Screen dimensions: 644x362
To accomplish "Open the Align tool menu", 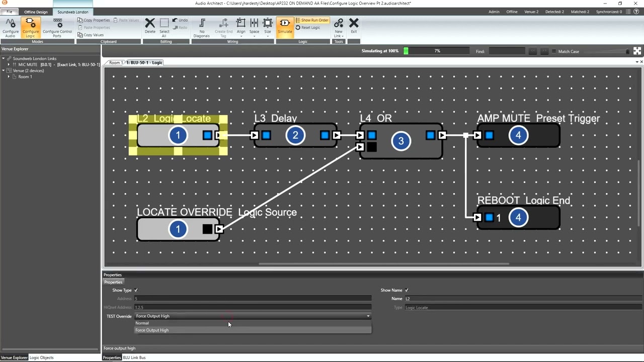I will [x=241, y=28].
